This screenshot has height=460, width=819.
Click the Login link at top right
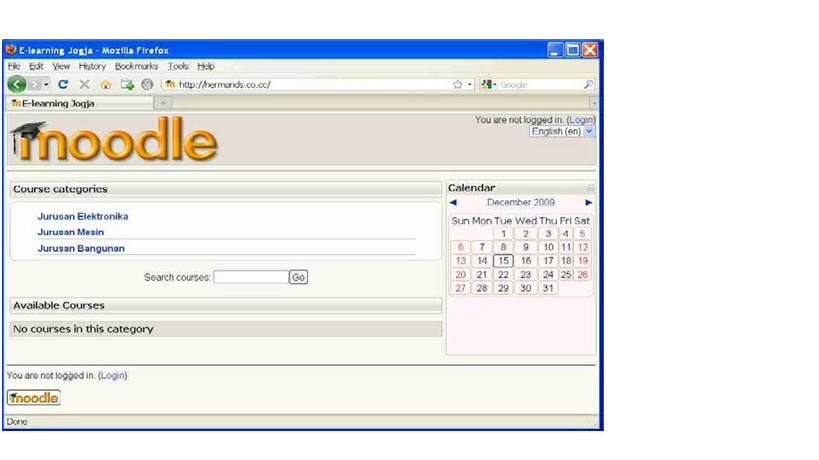(x=581, y=120)
